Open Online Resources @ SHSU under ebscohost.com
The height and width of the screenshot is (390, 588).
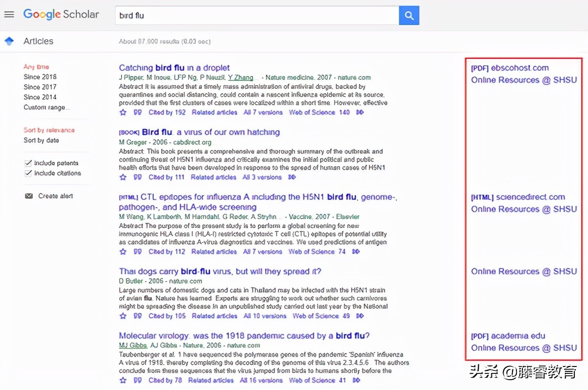pyautogui.click(x=524, y=80)
